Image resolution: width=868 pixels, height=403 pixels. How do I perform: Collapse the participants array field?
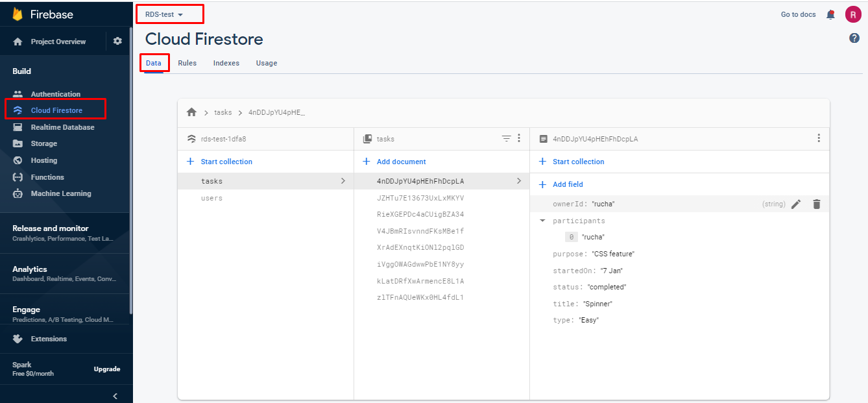[542, 221]
